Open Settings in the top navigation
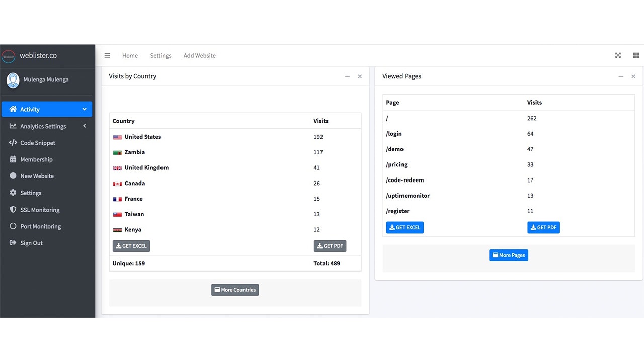This screenshot has width=644, height=362. coord(160,55)
